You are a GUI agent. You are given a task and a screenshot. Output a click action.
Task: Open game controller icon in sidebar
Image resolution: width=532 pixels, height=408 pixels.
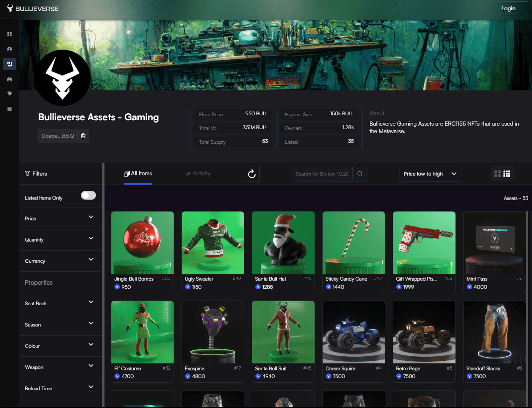point(10,79)
